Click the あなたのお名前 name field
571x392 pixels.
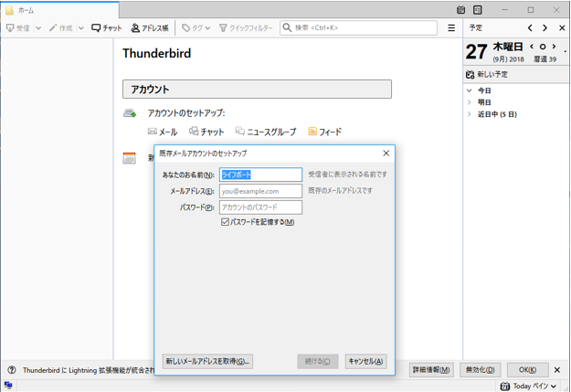[260, 175]
